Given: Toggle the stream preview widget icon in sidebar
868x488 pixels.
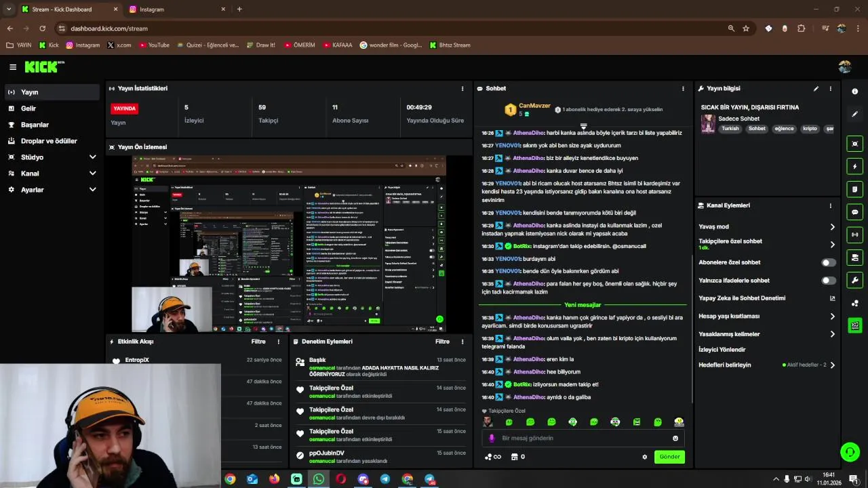Looking at the screenshot, I should pyautogui.click(x=855, y=144).
